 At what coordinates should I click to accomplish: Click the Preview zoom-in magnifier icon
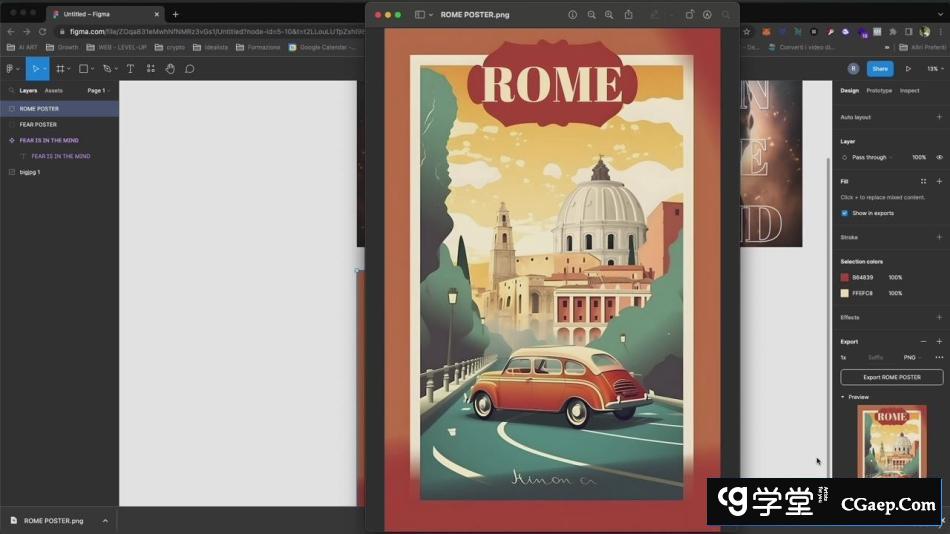(x=609, y=15)
